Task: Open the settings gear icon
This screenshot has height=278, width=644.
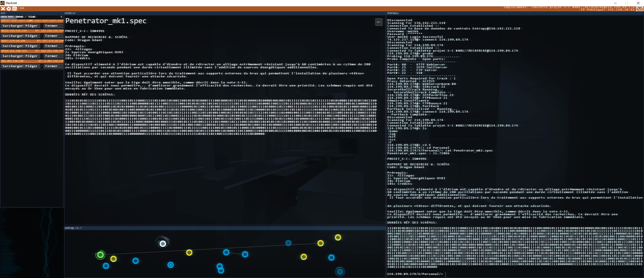Action: coord(9,9)
